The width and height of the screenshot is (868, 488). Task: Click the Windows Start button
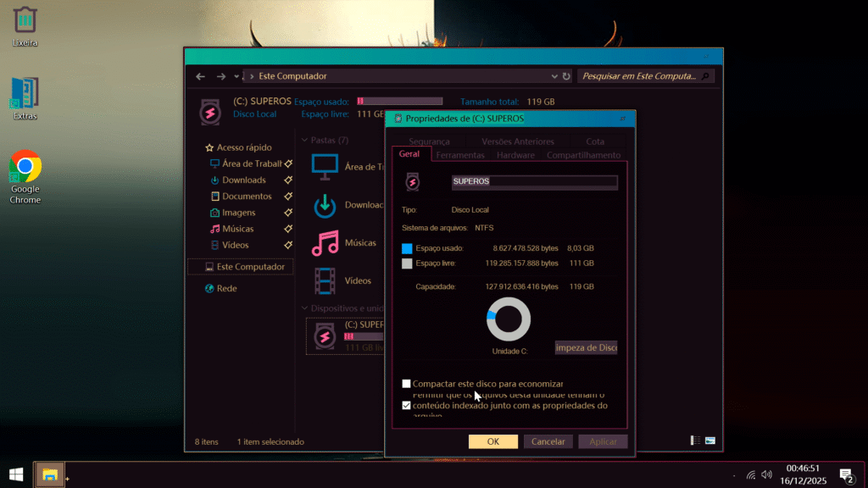click(x=15, y=474)
